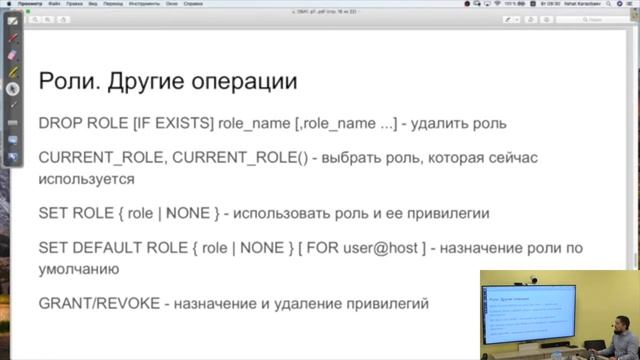This screenshot has height=360, width=640.
Task: Click the markup pen button in Preview toolbar
Action: point(508,20)
